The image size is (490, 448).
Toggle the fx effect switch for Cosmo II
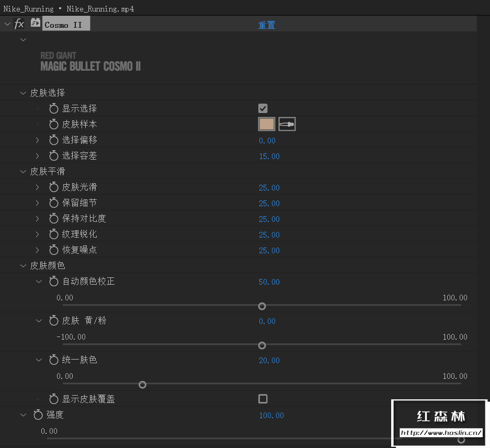click(19, 24)
